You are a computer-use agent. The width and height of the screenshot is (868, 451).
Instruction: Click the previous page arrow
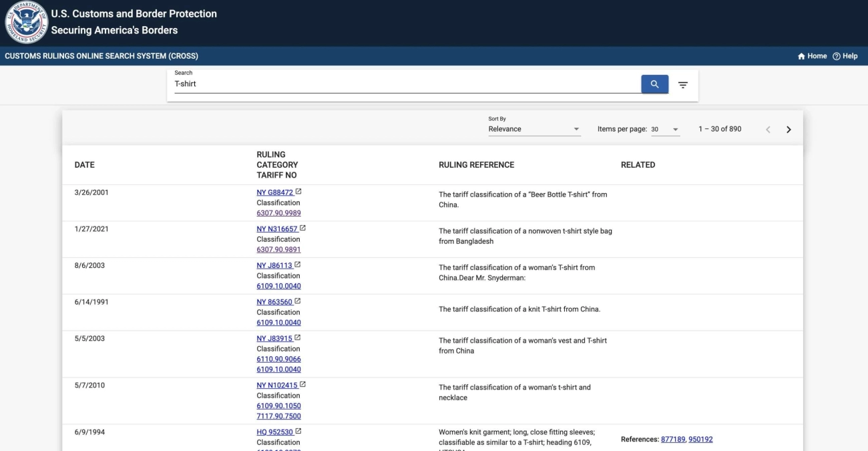(x=768, y=130)
